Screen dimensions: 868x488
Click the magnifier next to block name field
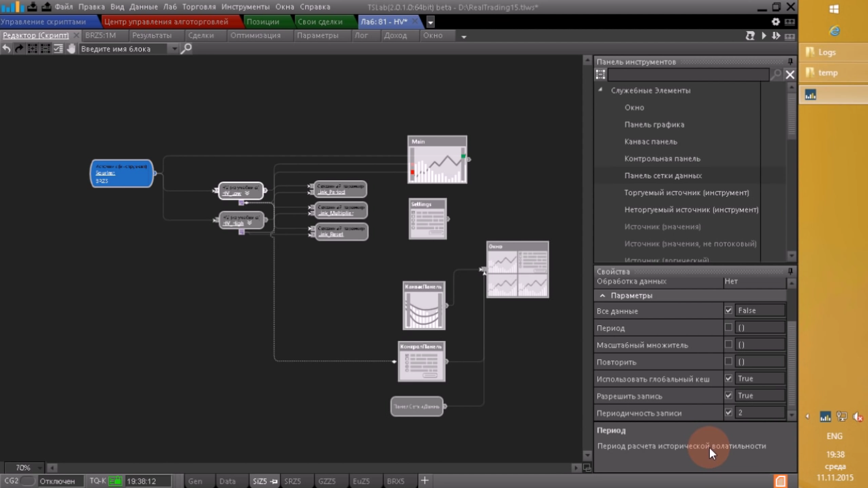click(186, 49)
